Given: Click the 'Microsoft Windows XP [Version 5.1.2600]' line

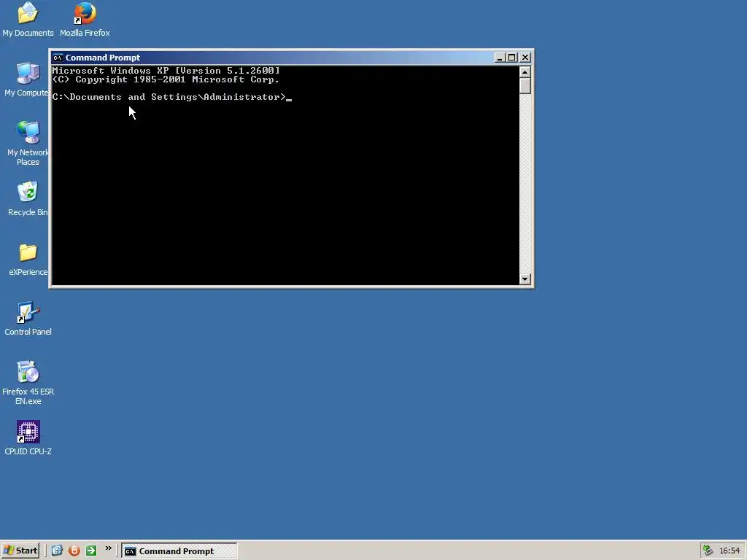Looking at the screenshot, I should [166, 71].
